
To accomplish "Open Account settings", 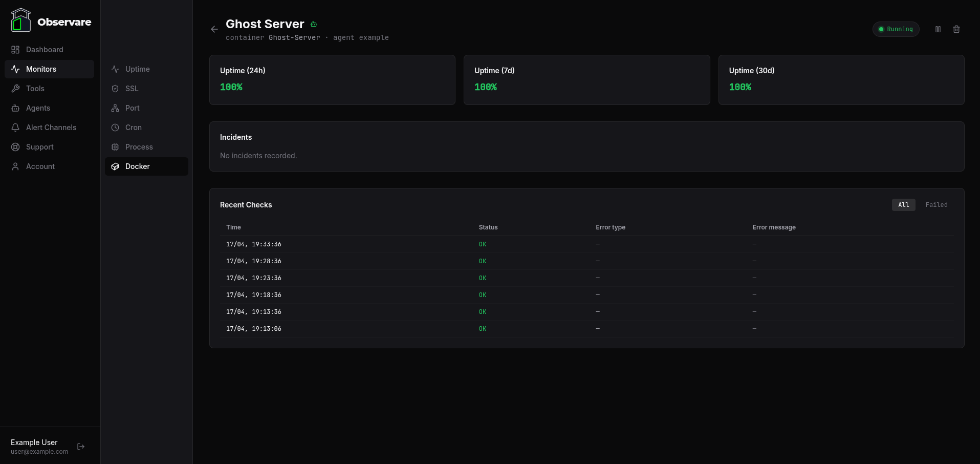I will point(40,166).
